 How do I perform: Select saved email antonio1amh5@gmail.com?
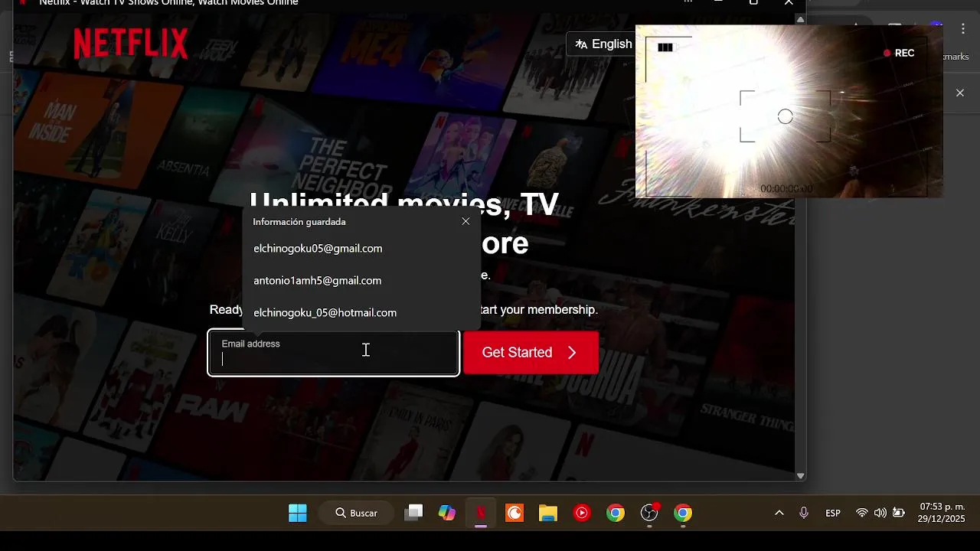[318, 281]
